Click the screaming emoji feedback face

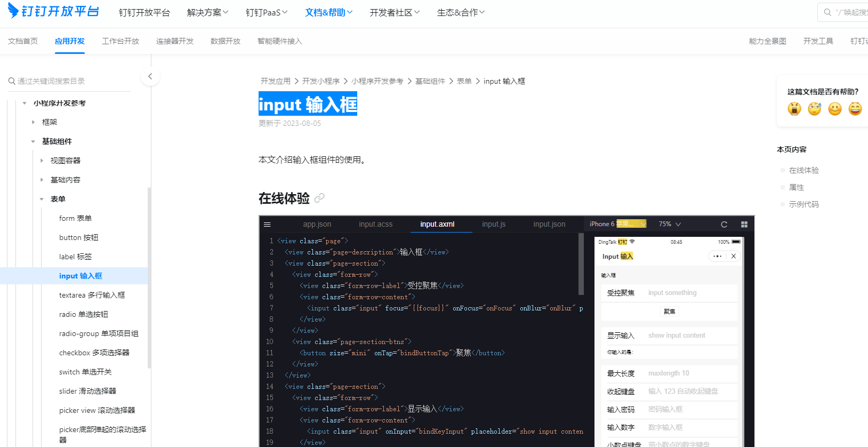(794, 109)
